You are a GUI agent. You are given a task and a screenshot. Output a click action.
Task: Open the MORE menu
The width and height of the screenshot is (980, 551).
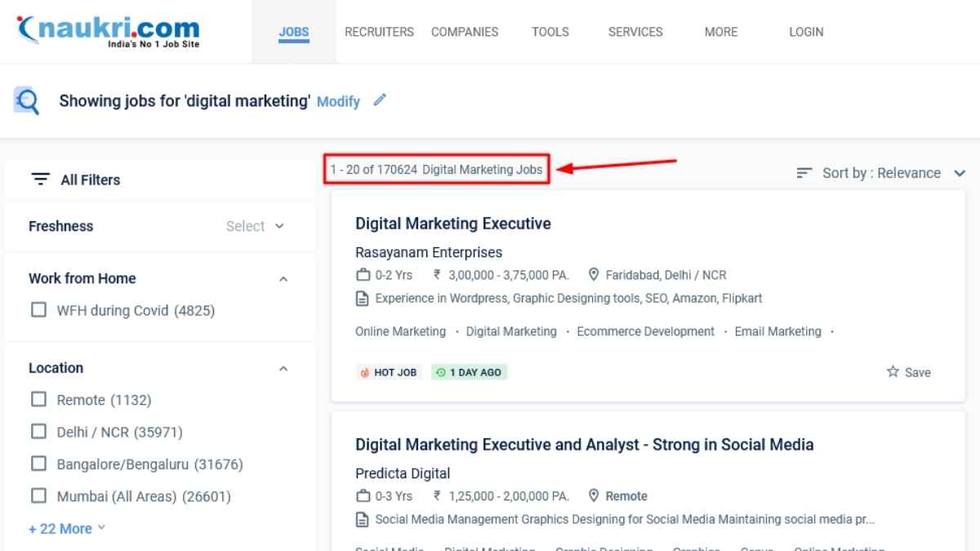click(721, 32)
